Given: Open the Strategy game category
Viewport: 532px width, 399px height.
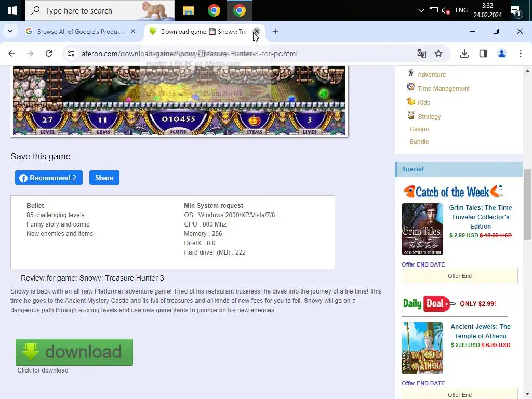Looking at the screenshot, I should pos(429,117).
